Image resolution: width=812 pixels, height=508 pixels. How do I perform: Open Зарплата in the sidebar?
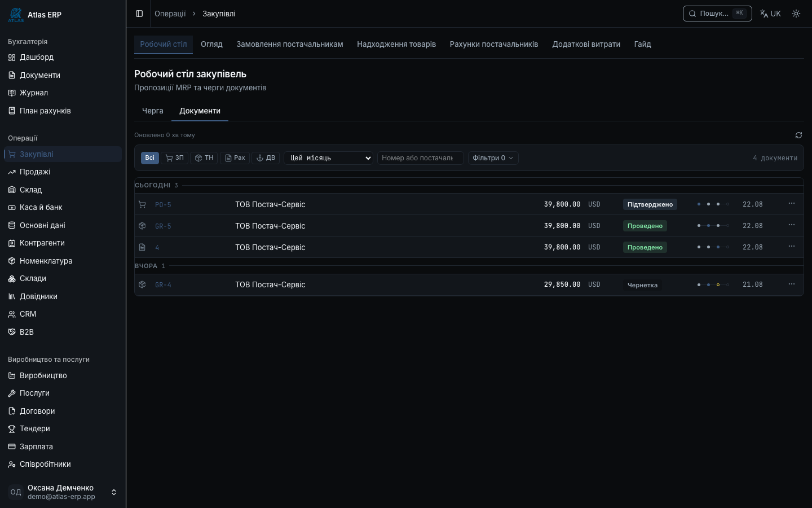point(63,446)
